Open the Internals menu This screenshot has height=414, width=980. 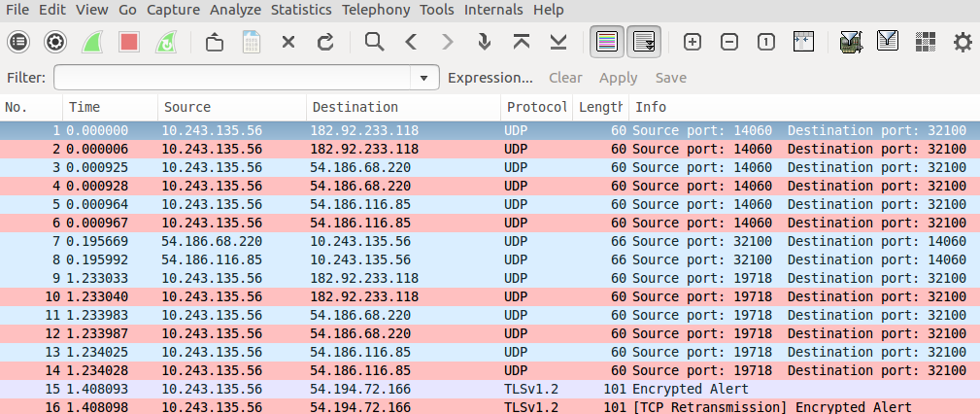[493, 10]
